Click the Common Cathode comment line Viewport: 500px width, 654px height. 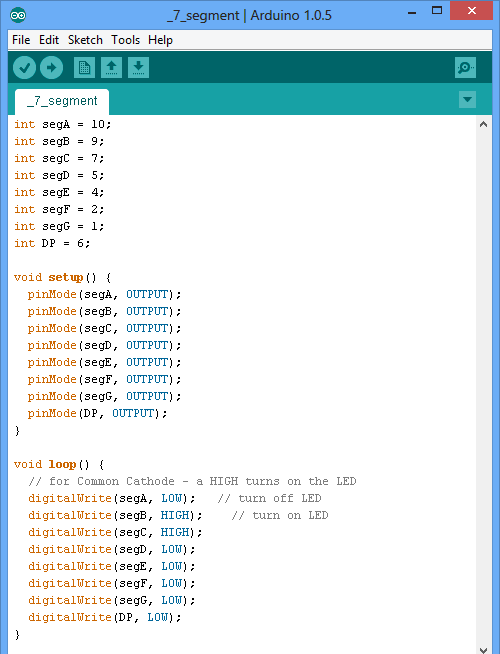pos(192,481)
